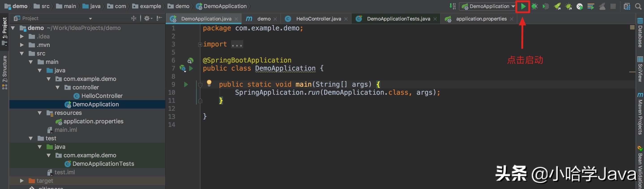Toggle the Bean Validation tool window
The height and width of the screenshot is (189, 644).
pyautogui.click(x=640, y=167)
